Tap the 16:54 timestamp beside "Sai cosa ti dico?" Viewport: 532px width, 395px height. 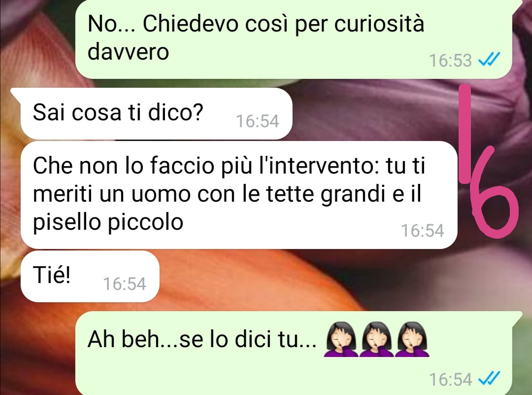258,121
